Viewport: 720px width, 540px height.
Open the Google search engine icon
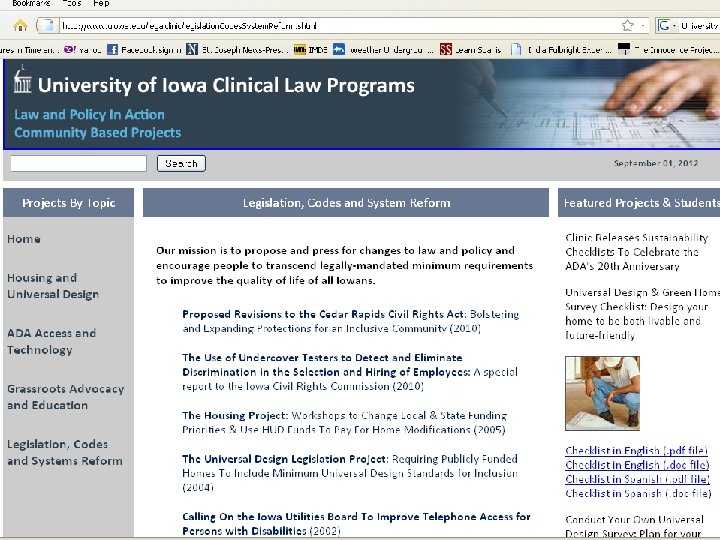point(664,25)
